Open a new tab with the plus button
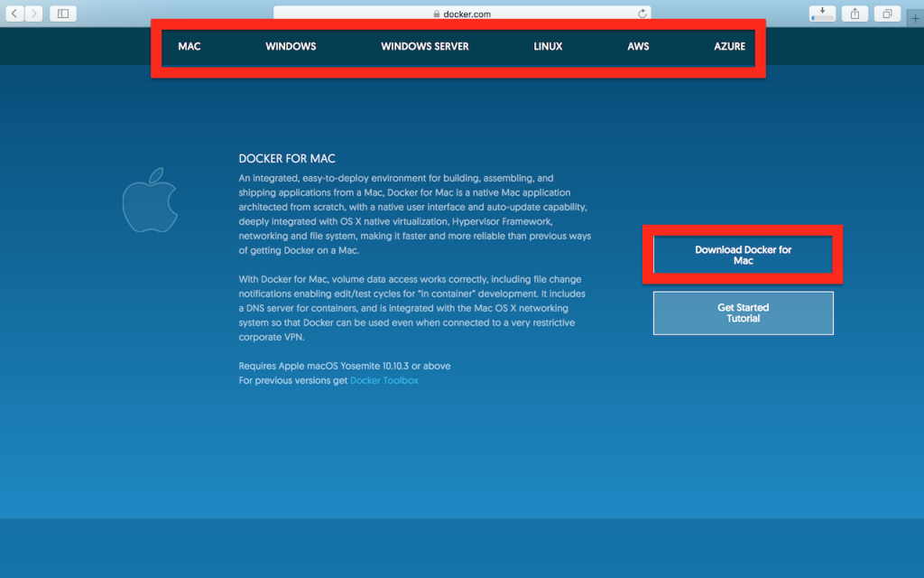Image resolution: width=924 pixels, height=578 pixels. pyautogui.click(x=915, y=18)
